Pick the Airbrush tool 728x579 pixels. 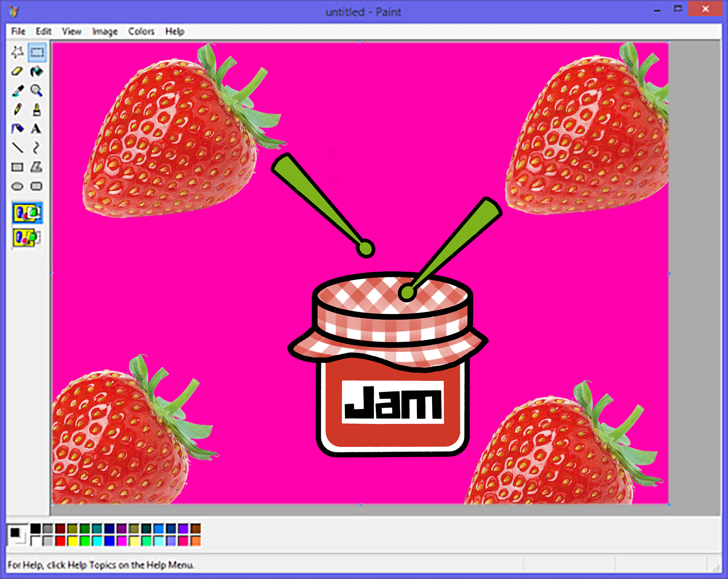point(17,129)
